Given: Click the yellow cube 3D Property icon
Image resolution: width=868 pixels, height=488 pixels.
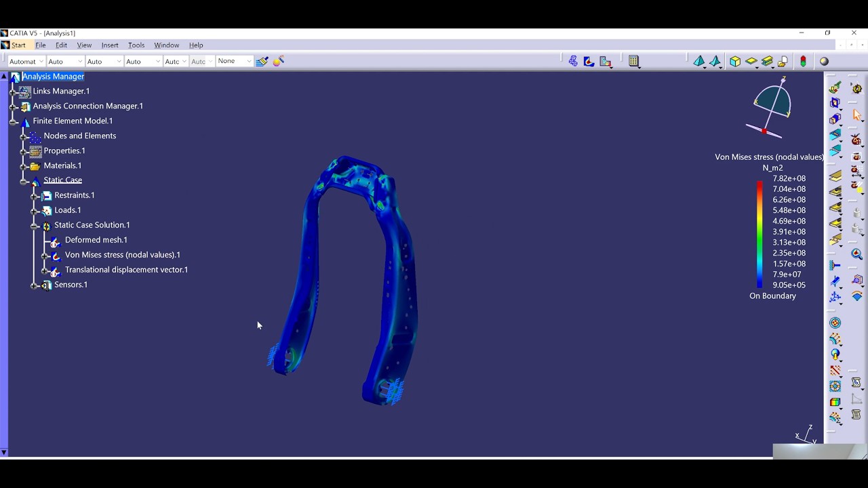Looking at the screenshot, I should click(x=735, y=61).
